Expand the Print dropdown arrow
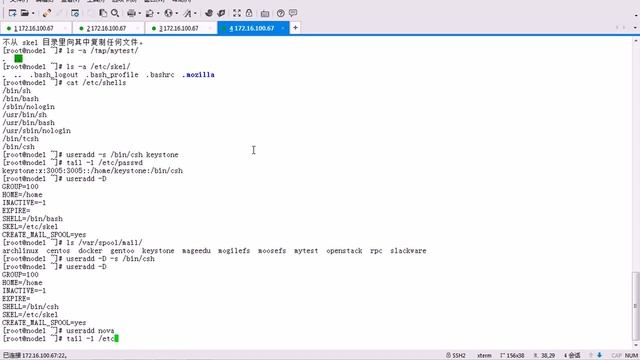 [x=140, y=13]
